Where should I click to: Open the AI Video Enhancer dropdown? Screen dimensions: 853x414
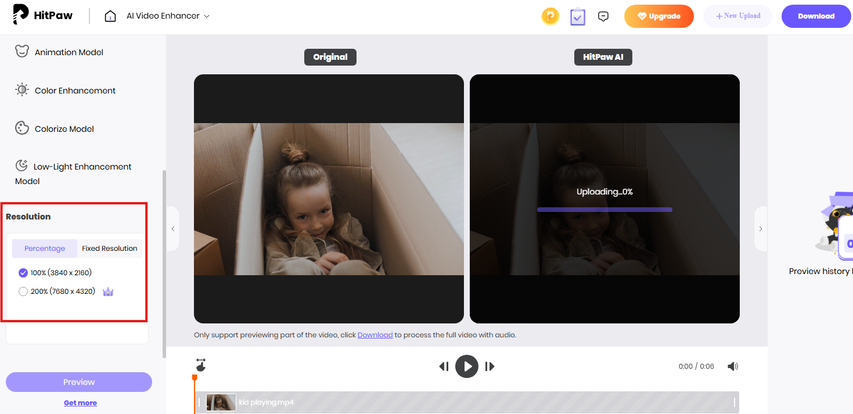[168, 16]
